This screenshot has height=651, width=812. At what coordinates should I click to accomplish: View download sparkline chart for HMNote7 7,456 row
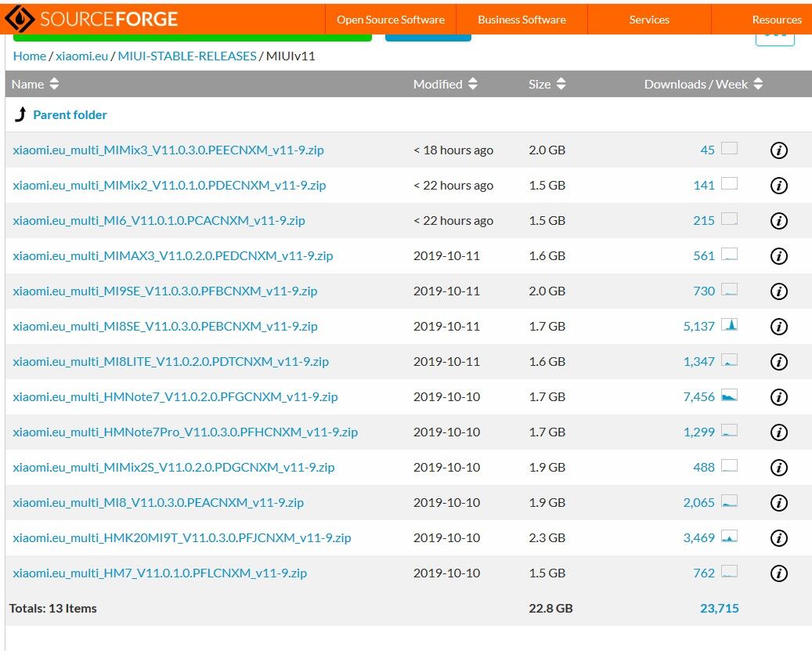click(x=729, y=395)
